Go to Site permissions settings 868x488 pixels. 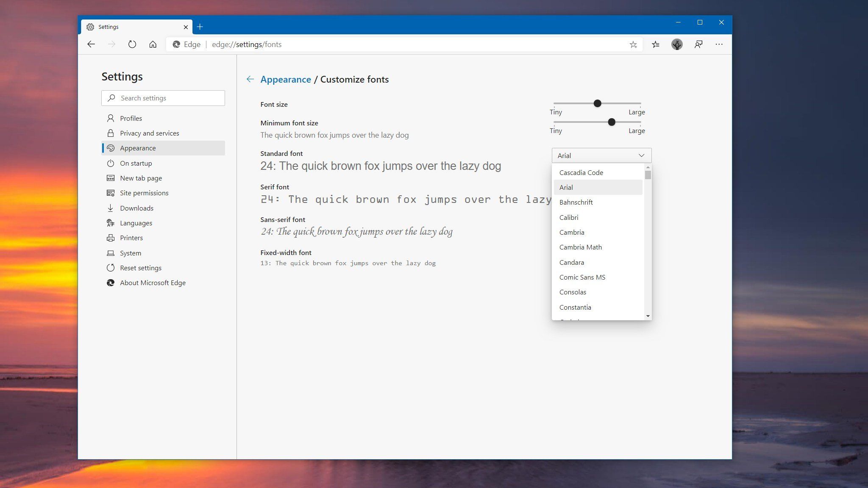pyautogui.click(x=163, y=193)
